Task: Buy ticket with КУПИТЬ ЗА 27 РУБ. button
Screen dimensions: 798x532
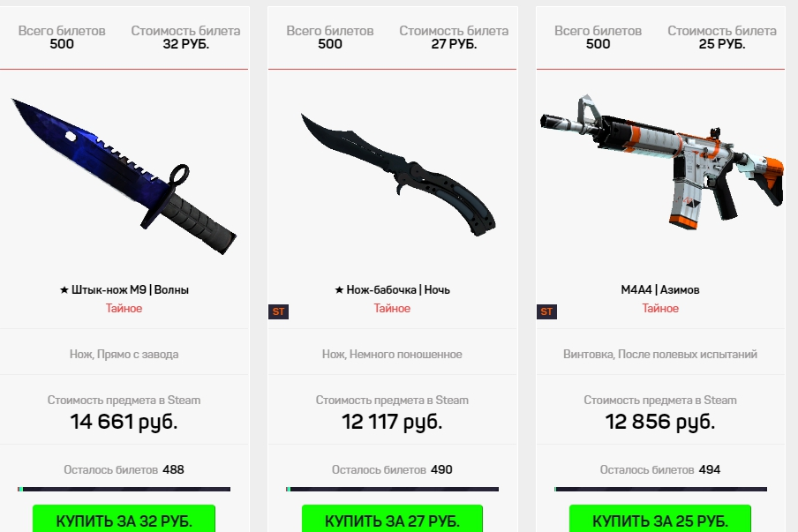Action: pyautogui.click(x=392, y=519)
